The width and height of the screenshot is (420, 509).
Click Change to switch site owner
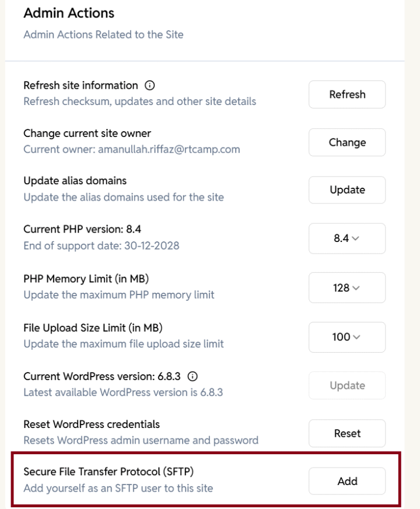click(x=347, y=142)
